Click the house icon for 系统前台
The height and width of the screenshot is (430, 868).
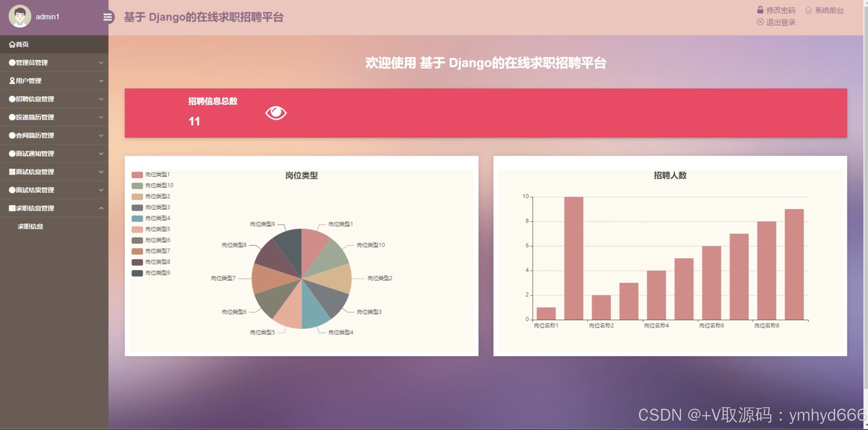tap(808, 10)
